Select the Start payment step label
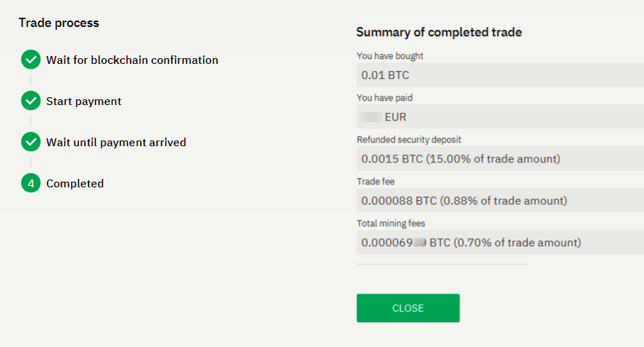 [84, 101]
